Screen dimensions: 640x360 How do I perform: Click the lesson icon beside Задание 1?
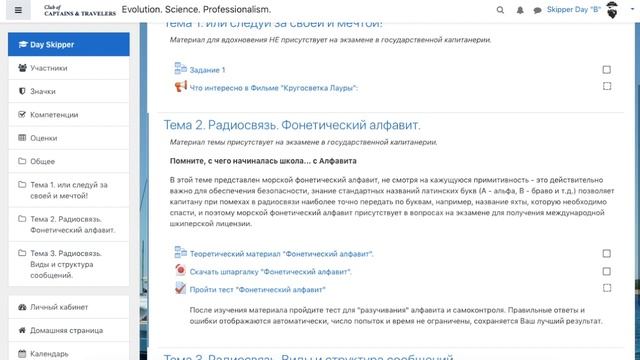point(180,69)
